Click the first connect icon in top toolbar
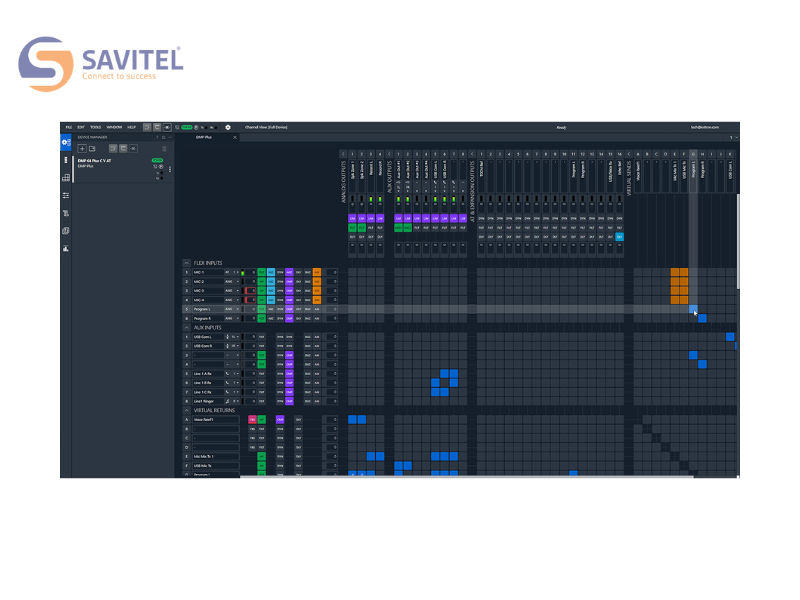 coord(147,127)
